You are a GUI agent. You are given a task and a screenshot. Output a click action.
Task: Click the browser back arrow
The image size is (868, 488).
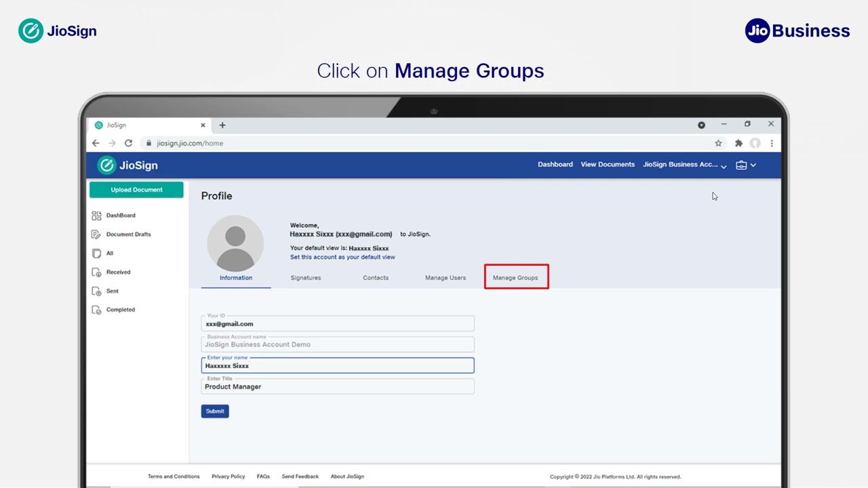pyautogui.click(x=96, y=143)
